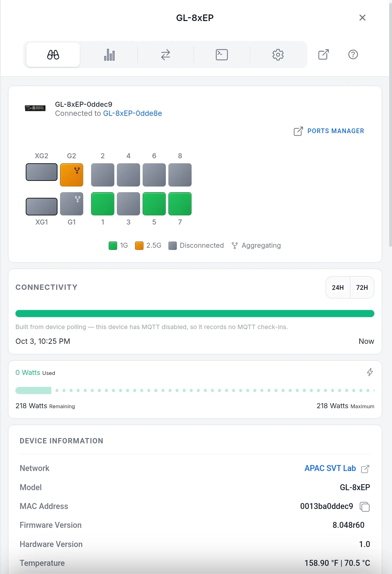This screenshot has width=392, height=574.
Task: Select disconnected port 3
Action: click(128, 204)
